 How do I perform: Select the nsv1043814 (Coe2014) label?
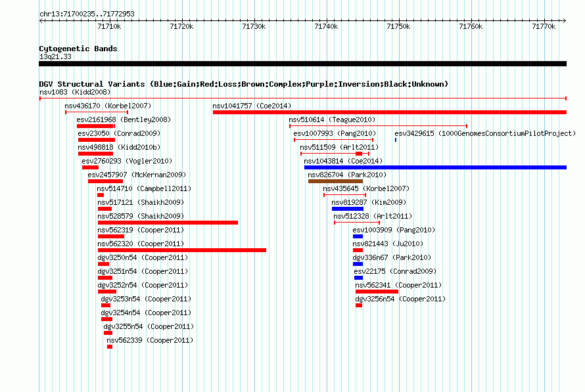click(343, 161)
